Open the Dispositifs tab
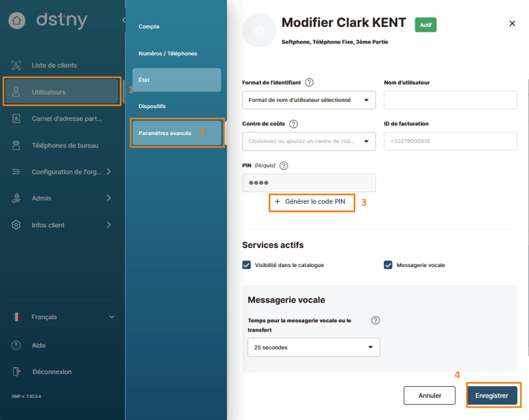This screenshot has width=529, height=420. [152, 107]
